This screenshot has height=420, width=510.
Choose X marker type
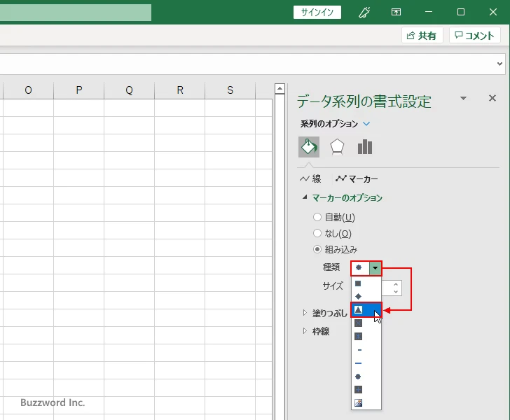point(358,323)
